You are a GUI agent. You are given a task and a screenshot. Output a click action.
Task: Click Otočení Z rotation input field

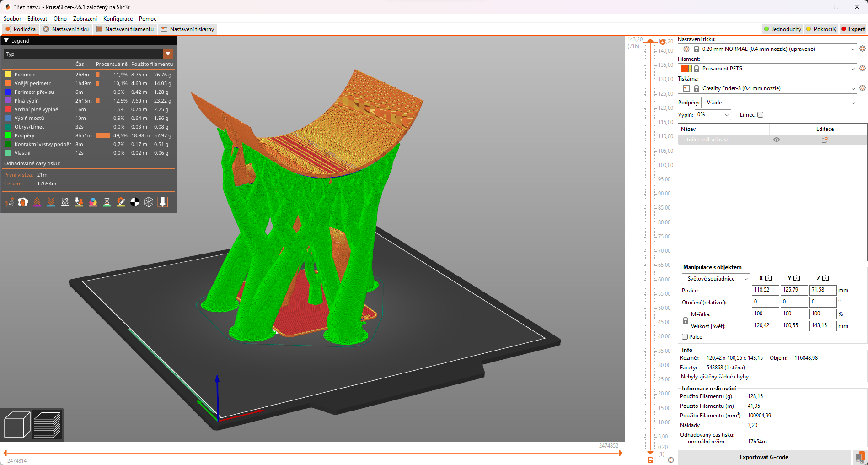click(823, 302)
